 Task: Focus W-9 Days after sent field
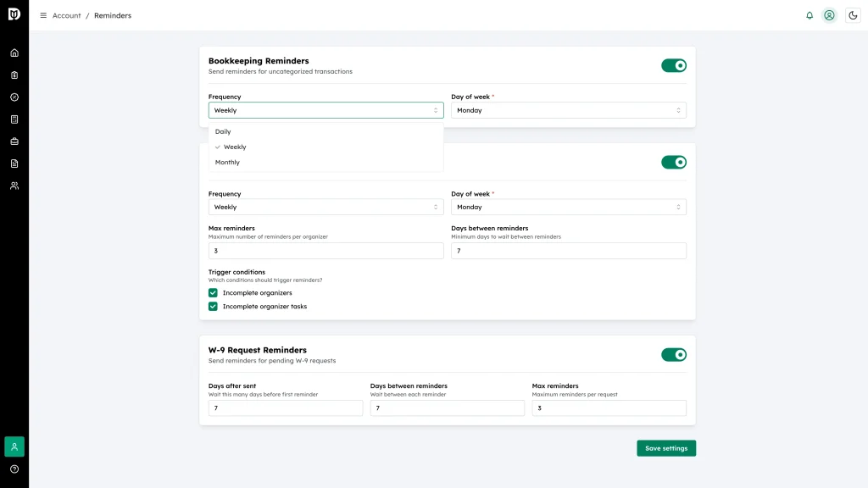pos(286,408)
